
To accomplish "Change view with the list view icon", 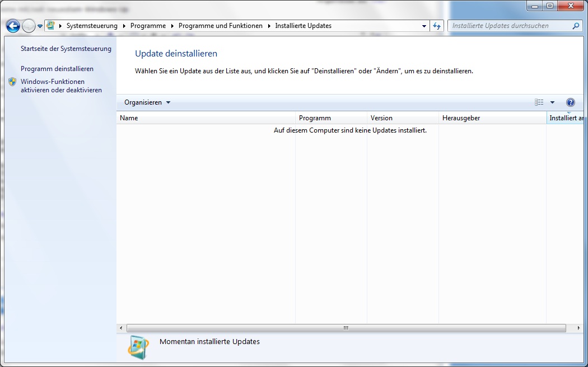I will pos(539,102).
